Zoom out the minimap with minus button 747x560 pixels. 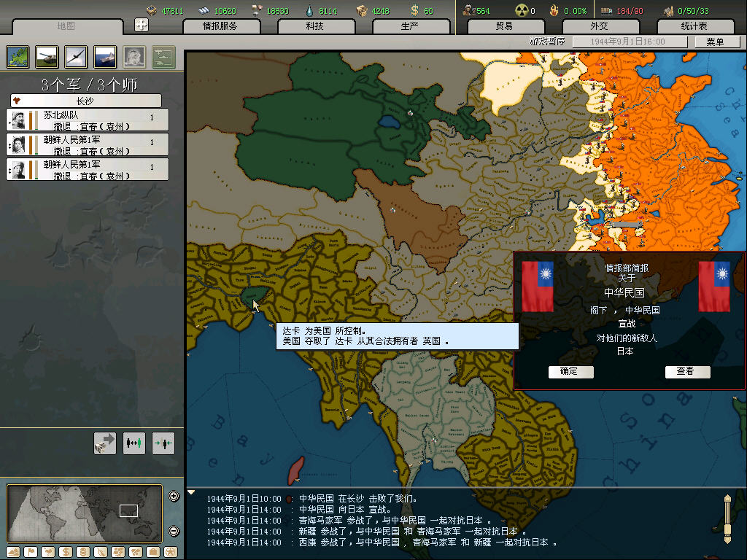pyautogui.click(x=174, y=531)
